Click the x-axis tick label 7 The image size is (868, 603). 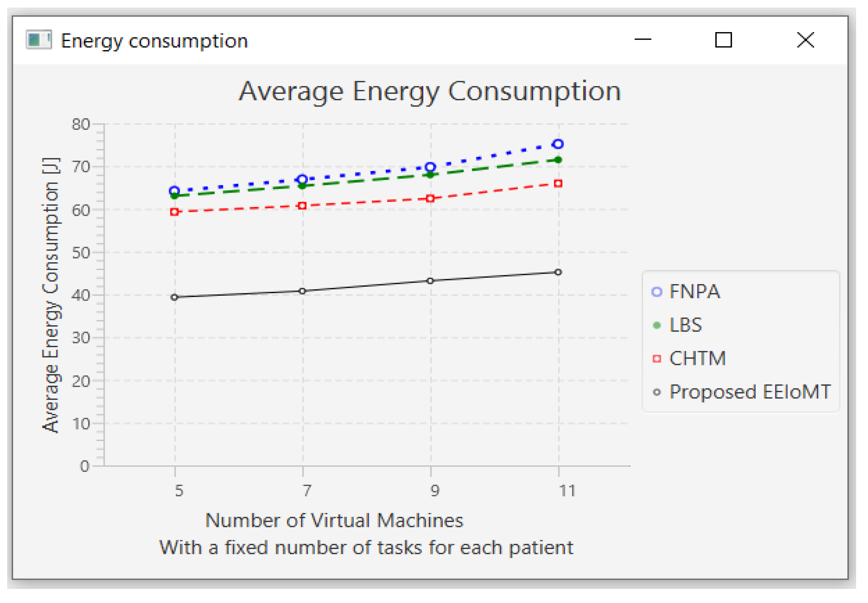pos(307,491)
